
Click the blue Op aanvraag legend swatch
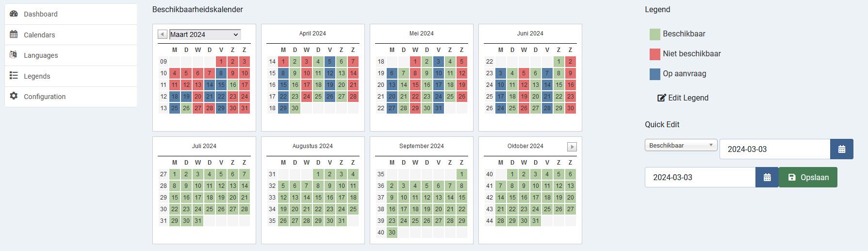655,74
